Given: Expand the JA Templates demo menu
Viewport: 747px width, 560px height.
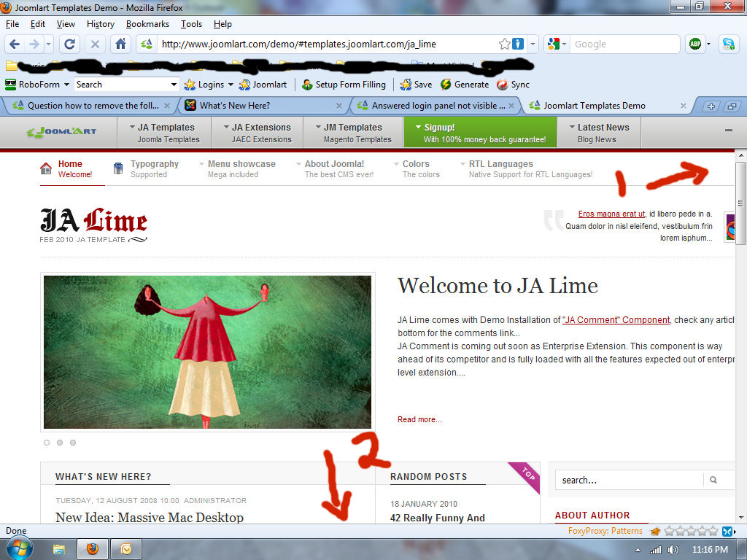Looking at the screenshot, I should [x=165, y=133].
